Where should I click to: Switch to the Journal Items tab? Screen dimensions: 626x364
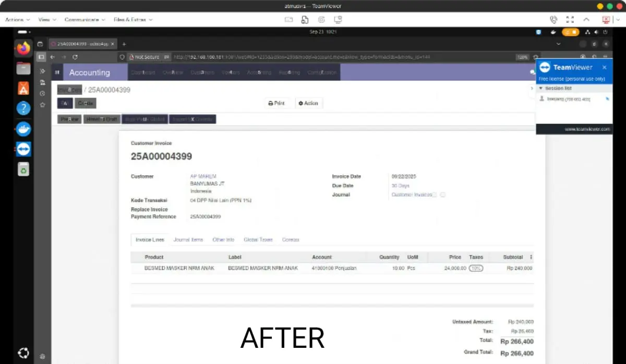point(188,240)
